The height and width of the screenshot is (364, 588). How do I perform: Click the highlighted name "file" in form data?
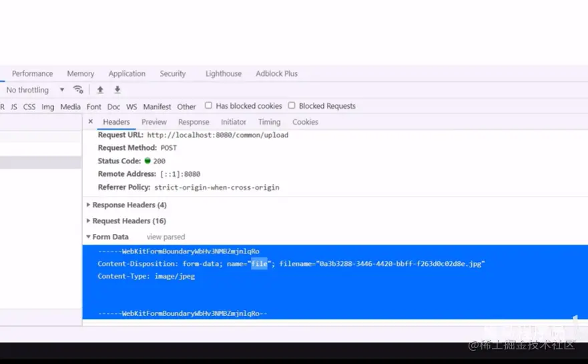point(259,263)
